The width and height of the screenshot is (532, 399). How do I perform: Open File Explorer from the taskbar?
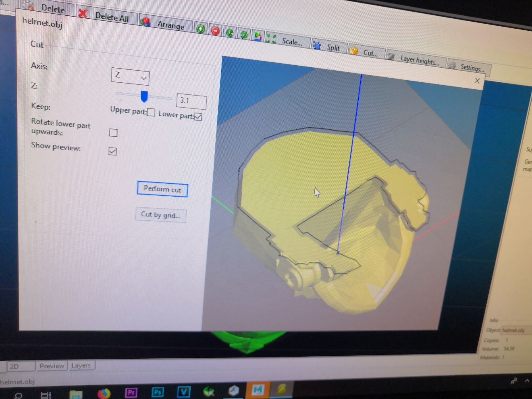[x=76, y=394]
